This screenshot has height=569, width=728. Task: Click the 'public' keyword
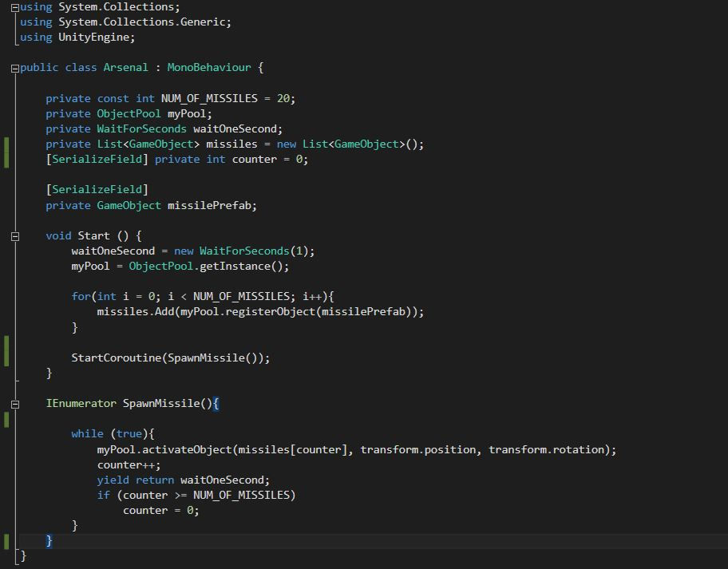tap(39, 67)
